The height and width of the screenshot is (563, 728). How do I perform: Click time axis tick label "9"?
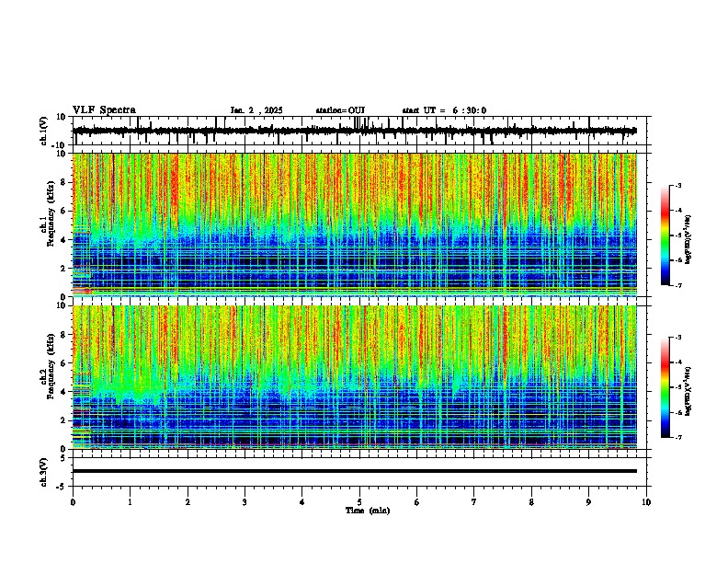coord(588,502)
